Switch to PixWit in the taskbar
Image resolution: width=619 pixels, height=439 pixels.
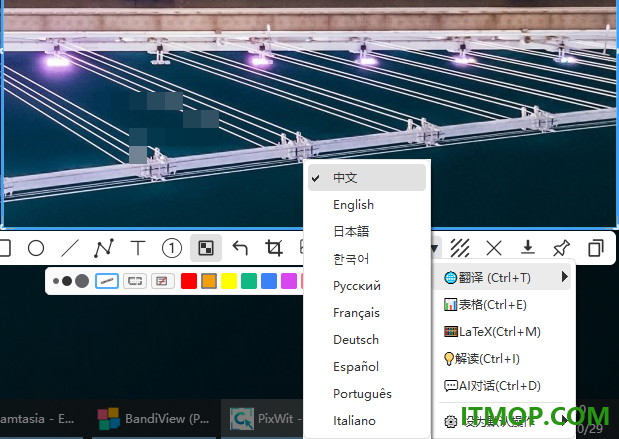(x=262, y=418)
